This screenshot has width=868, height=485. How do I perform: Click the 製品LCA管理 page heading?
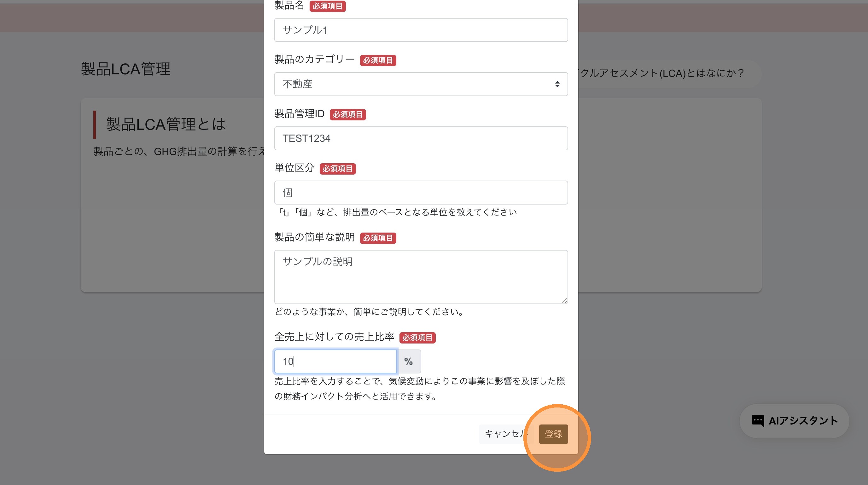click(126, 69)
